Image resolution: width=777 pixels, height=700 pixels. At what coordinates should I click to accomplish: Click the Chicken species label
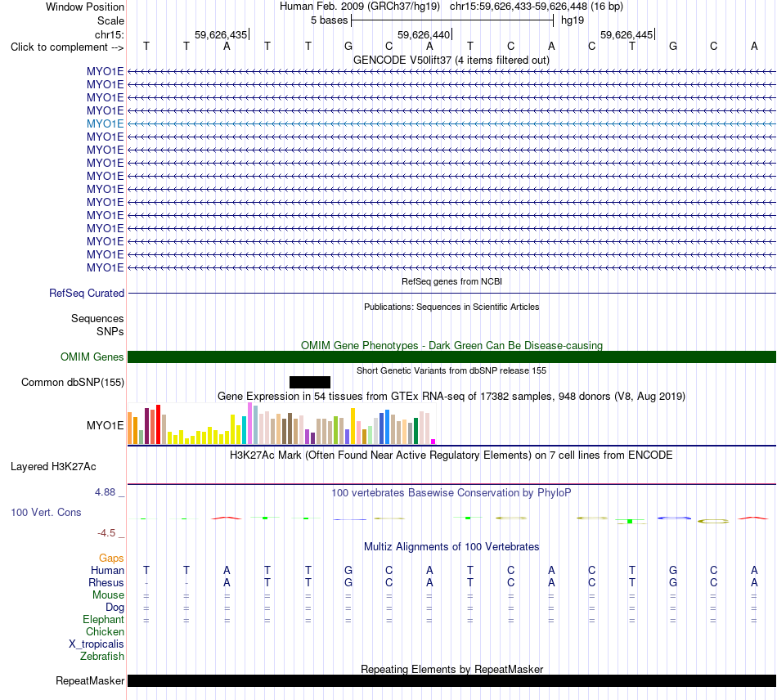click(105, 631)
